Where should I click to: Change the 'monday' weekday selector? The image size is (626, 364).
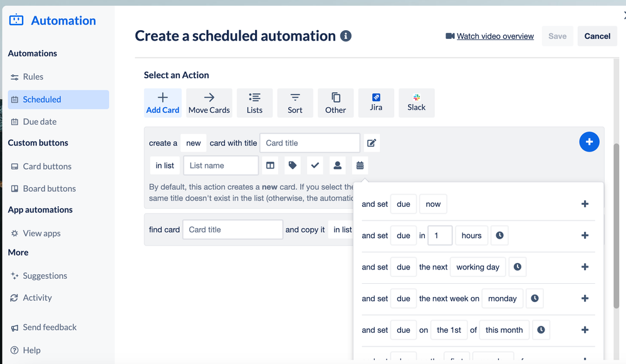502,299
